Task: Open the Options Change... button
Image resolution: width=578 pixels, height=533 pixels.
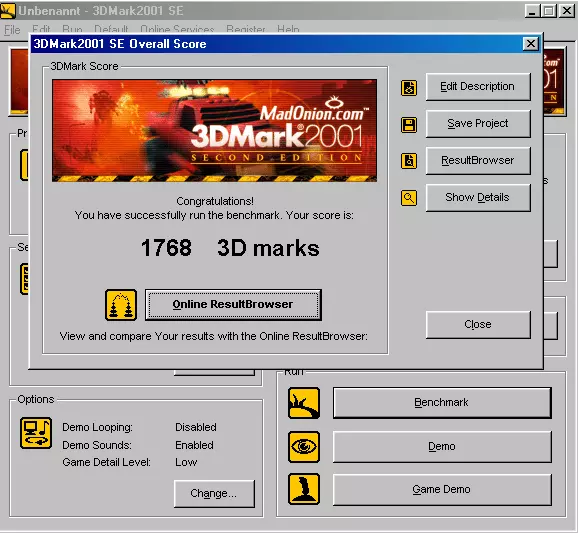Action: pos(214,494)
